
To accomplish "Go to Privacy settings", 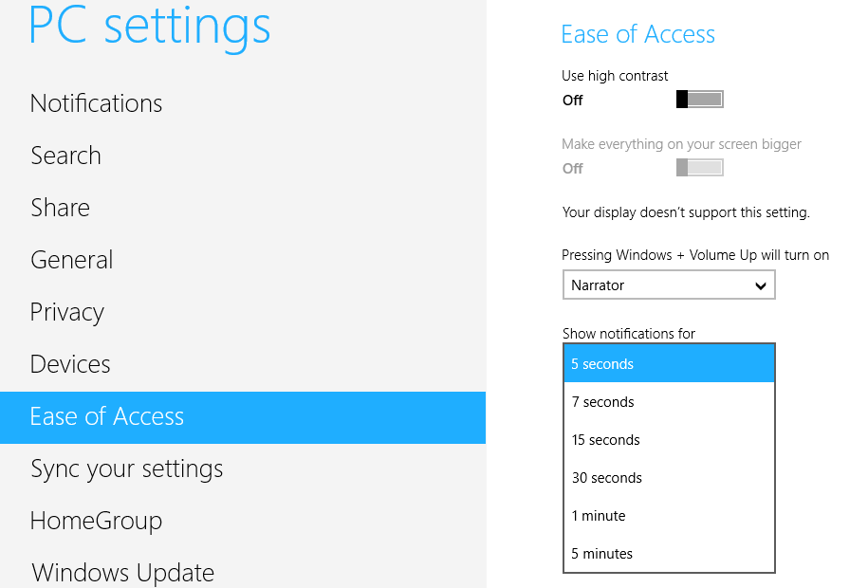I will [67, 312].
